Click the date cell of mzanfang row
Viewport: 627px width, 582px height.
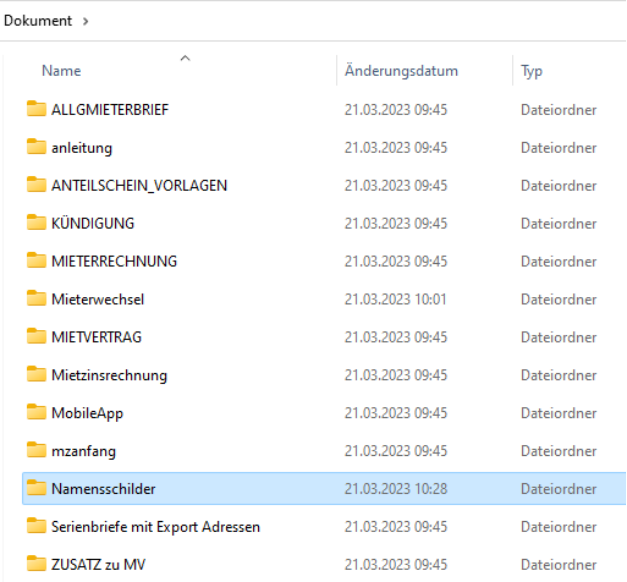pyautogui.click(x=396, y=451)
